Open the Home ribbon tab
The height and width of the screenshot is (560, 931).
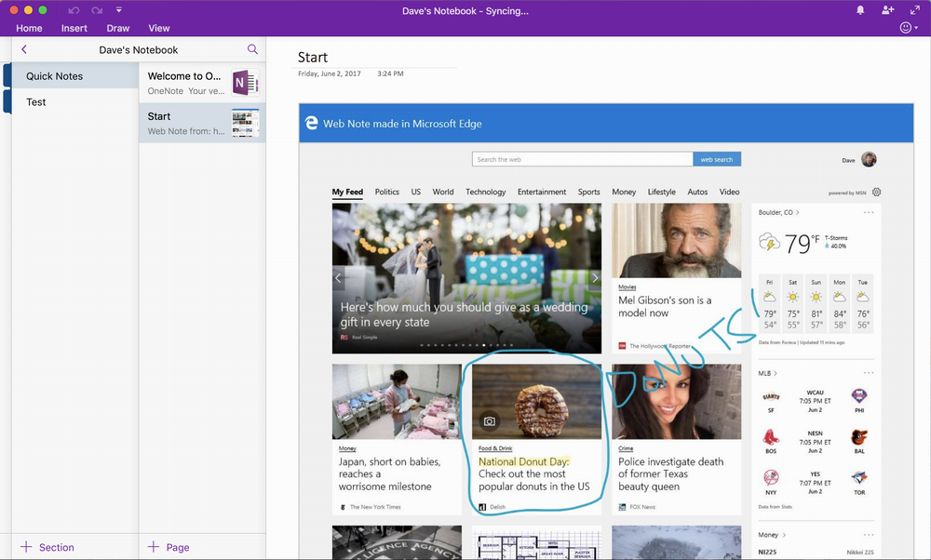pyautogui.click(x=29, y=28)
